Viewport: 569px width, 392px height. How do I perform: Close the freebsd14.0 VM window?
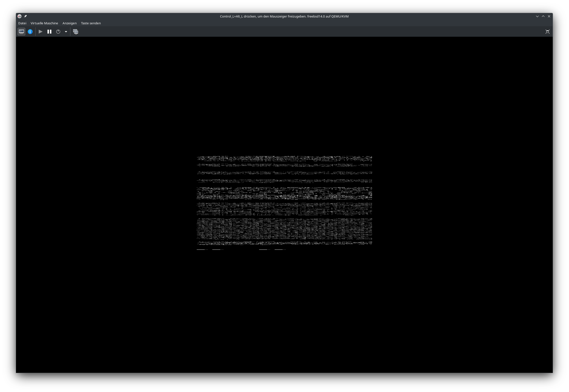tap(549, 16)
